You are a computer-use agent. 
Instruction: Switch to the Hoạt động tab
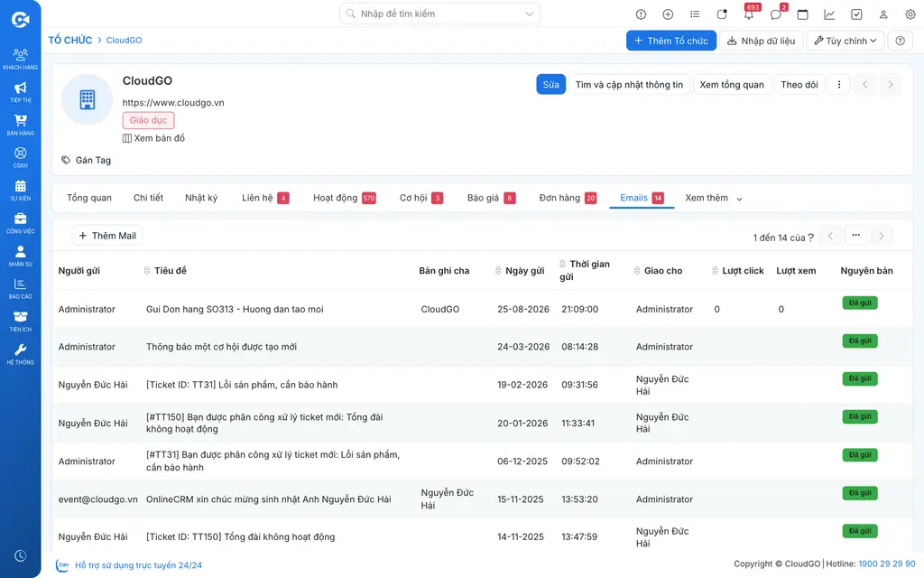(344, 198)
